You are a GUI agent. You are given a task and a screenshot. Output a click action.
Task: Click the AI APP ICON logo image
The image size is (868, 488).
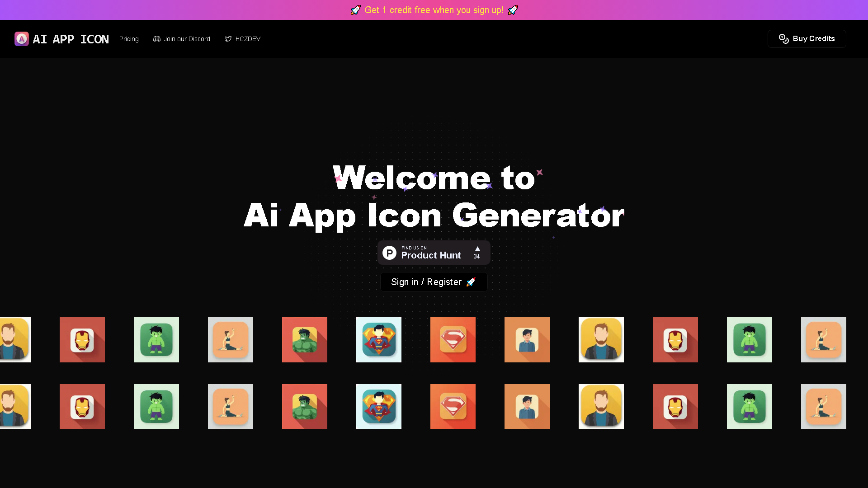pos(22,39)
